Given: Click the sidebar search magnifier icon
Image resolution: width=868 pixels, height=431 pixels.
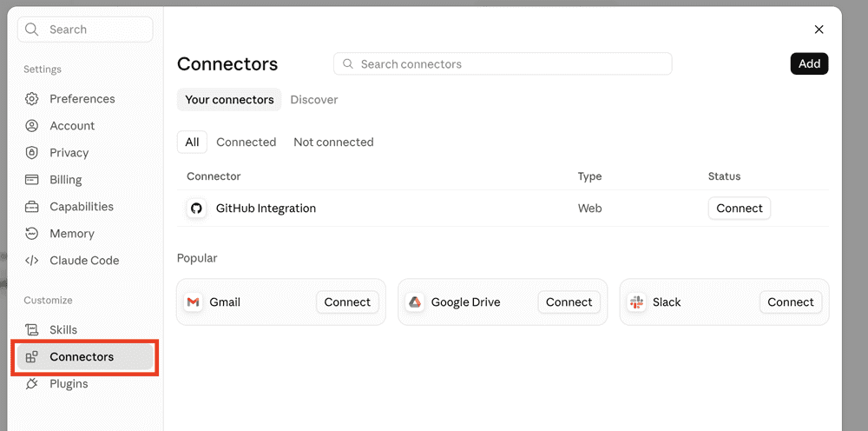Looking at the screenshot, I should click(x=32, y=30).
